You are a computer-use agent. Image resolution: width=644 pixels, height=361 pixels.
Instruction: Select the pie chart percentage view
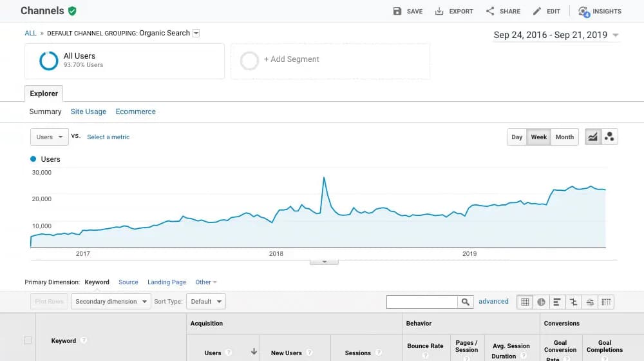(x=542, y=302)
